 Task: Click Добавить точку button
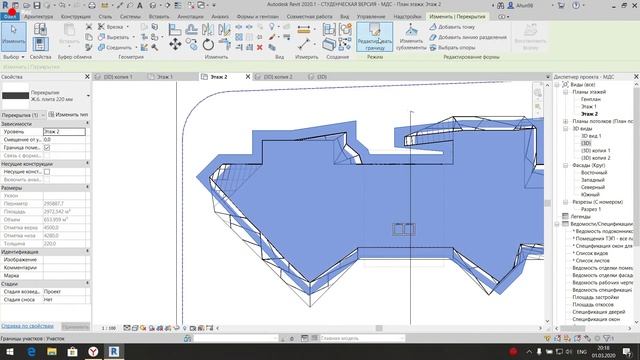point(452,27)
